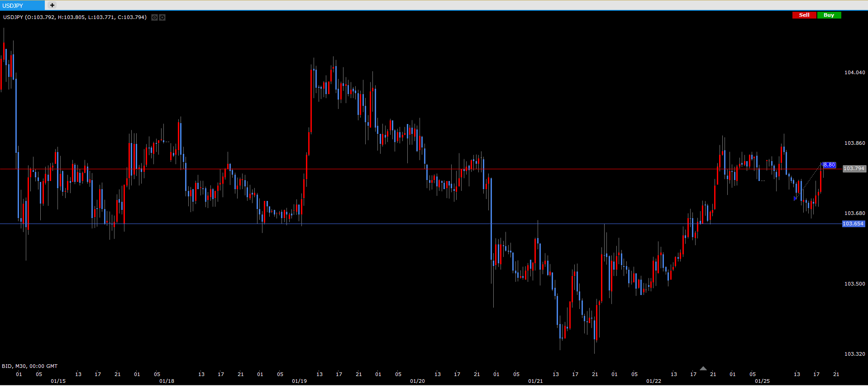Click the 103.794 current price label
This screenshot has width=868, height=386.
point(854,168)
